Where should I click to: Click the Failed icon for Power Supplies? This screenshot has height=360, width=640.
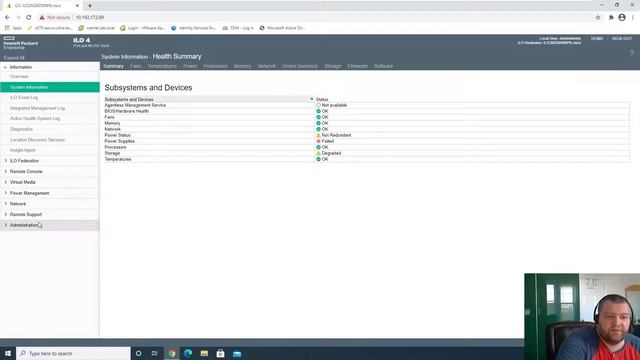(318, 141)
